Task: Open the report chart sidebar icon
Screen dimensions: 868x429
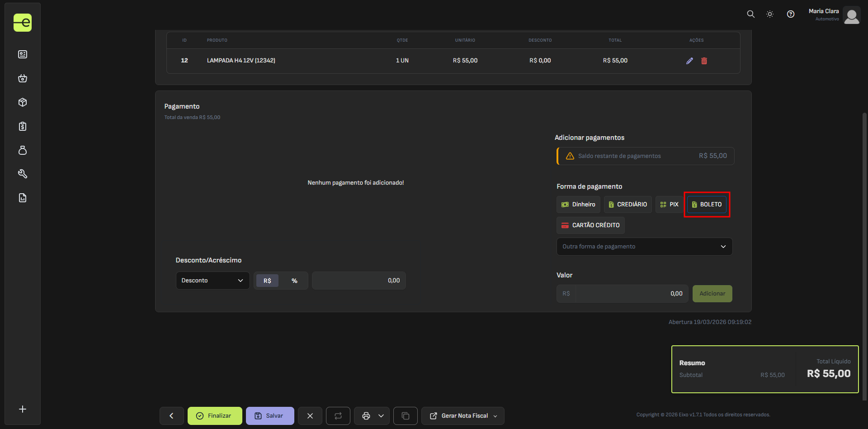Action: point(23,198)
